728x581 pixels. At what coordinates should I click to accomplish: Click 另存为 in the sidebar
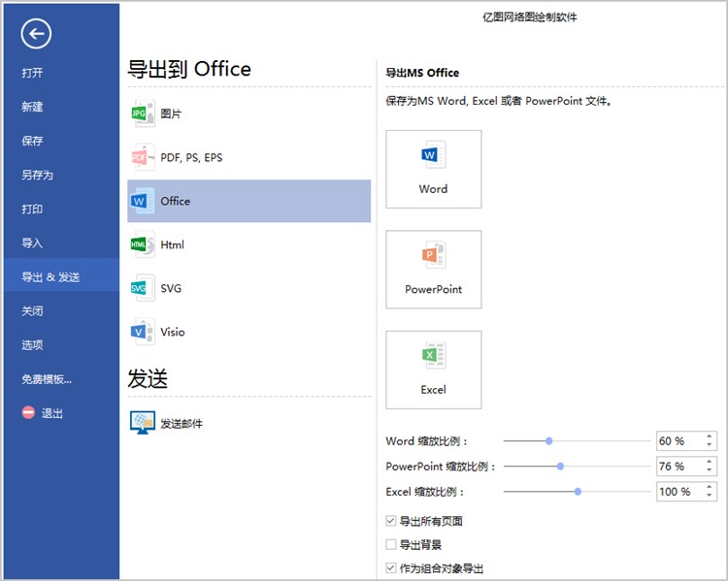click(x=37, y=175)
